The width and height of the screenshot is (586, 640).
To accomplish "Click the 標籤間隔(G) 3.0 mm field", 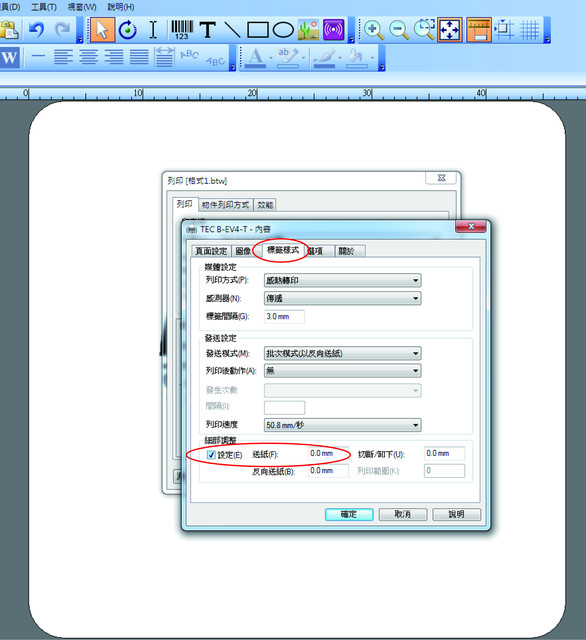I will click(x=284, y=316).
